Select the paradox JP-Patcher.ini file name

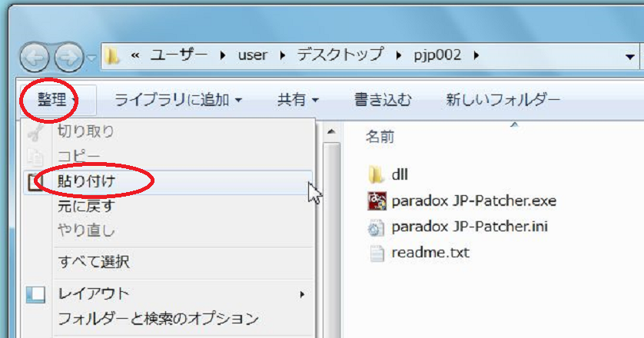click(x=470, y=227)
